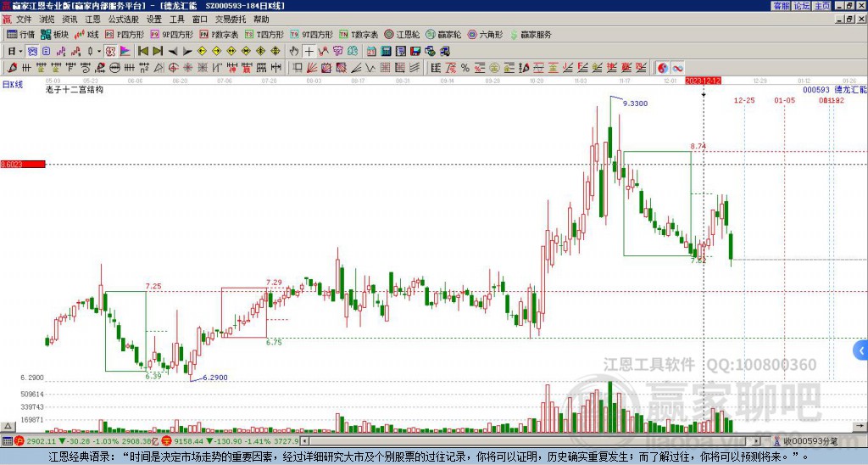Click the 老子十二宫结构 chart label
This screenshot has width=868, height=465.
click(75, 89)
